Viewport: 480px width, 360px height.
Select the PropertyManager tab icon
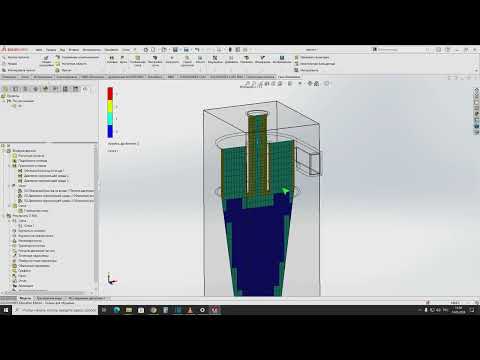tap(15, 89)
